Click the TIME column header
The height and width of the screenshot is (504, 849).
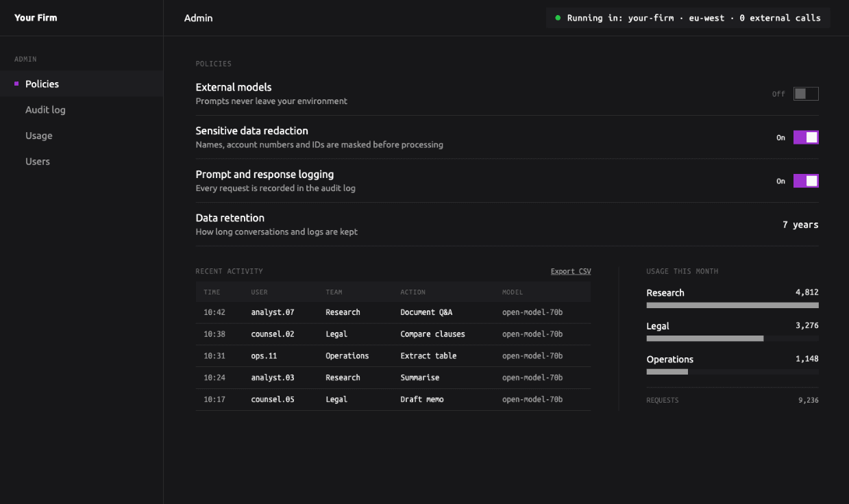pyautogui.click(x=212, y=292)
